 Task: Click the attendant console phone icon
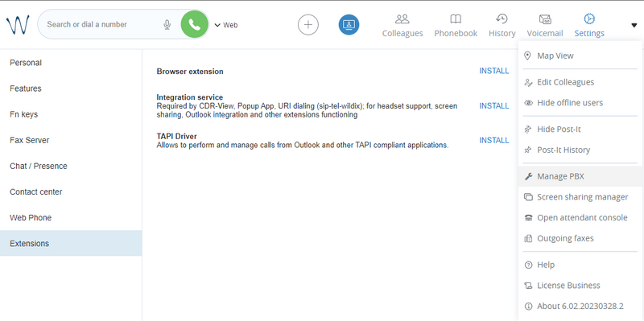coord(529,218)
